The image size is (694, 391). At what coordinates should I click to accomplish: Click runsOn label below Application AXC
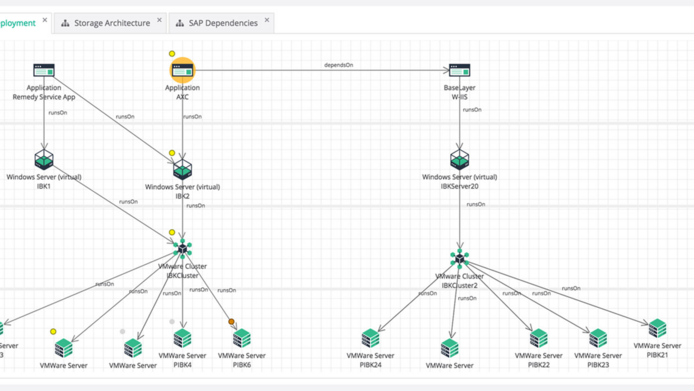(x=192, y=117)
